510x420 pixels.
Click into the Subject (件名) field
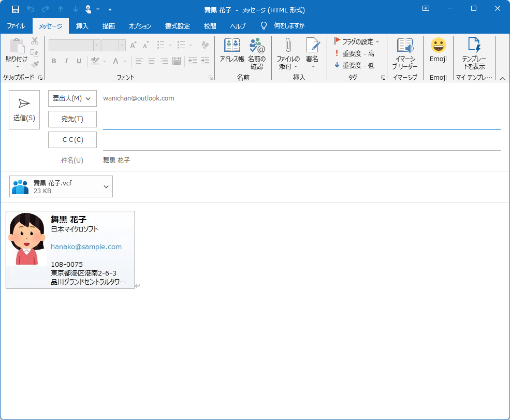tap(300, 161)
